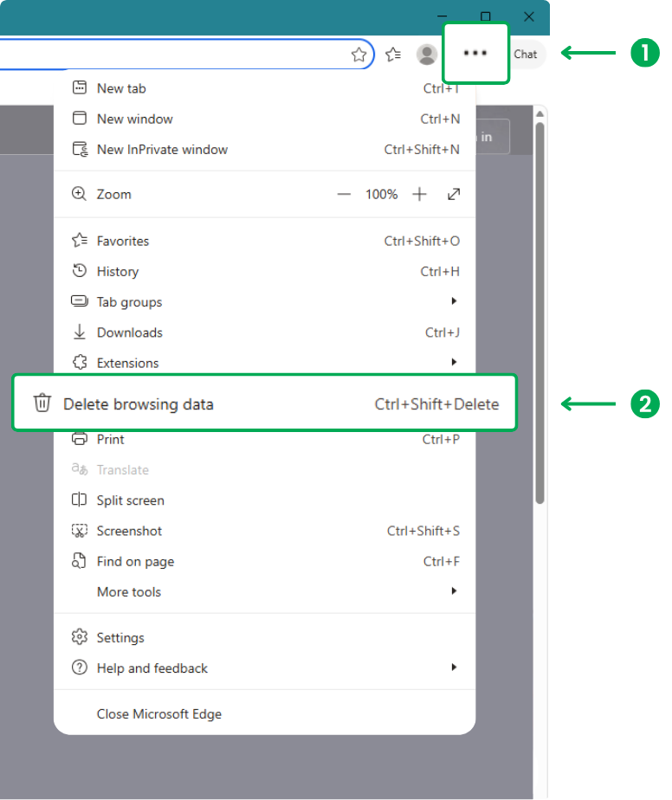Open the Settings ellipsis menu in Edge
Screen dimensions: 672x800
pos(475,54)
